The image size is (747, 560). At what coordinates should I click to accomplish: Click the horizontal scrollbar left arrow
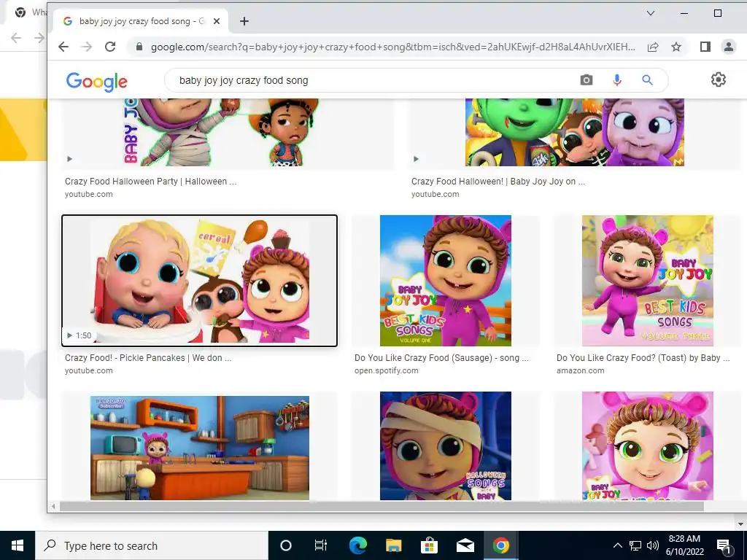[53, 507]
